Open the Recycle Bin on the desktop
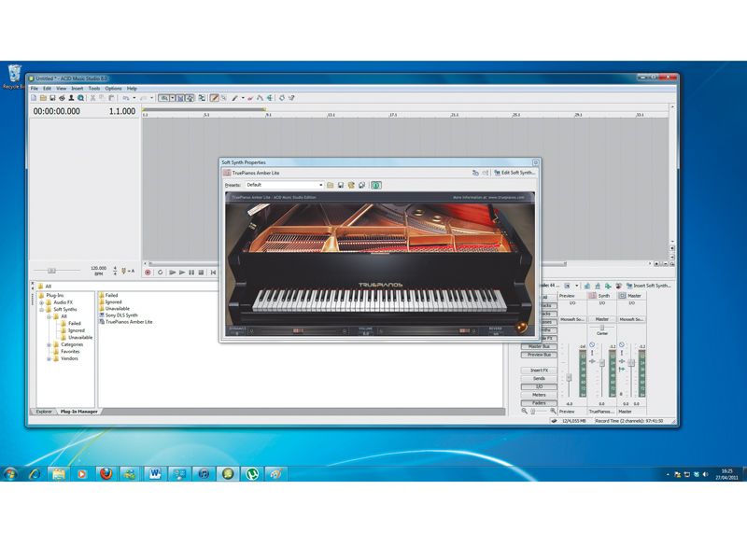The height and width of the screenshot is (560, 747). [14, 77]
